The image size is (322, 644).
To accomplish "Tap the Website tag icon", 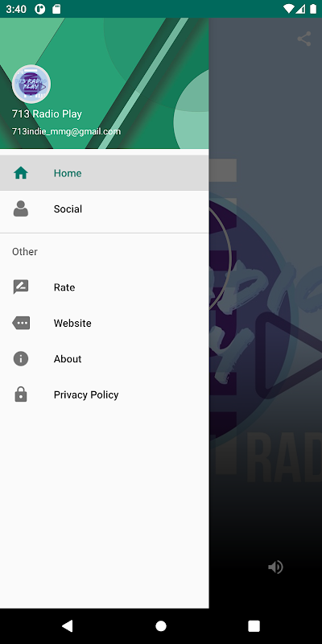I will click(x=21, y=324).
